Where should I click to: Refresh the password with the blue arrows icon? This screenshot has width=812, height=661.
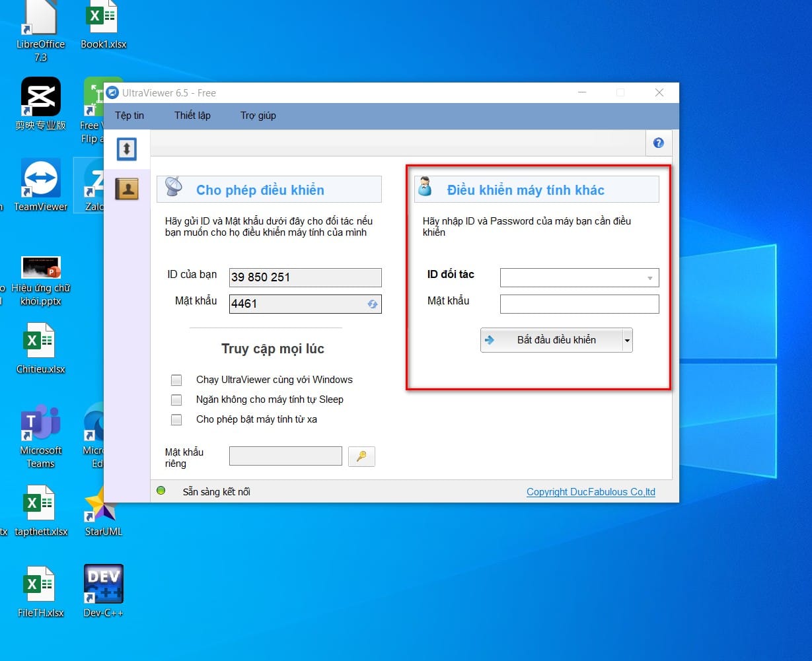(x=373, y=304)
